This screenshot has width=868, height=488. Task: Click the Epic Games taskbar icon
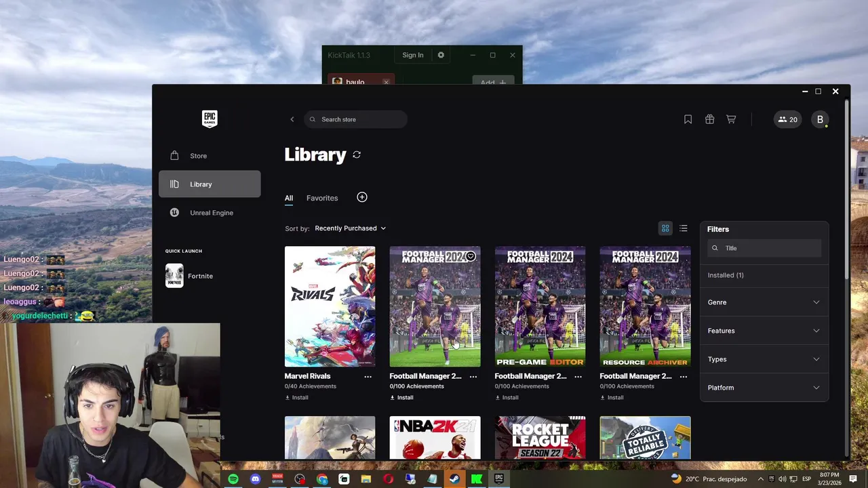click(499, 479)
